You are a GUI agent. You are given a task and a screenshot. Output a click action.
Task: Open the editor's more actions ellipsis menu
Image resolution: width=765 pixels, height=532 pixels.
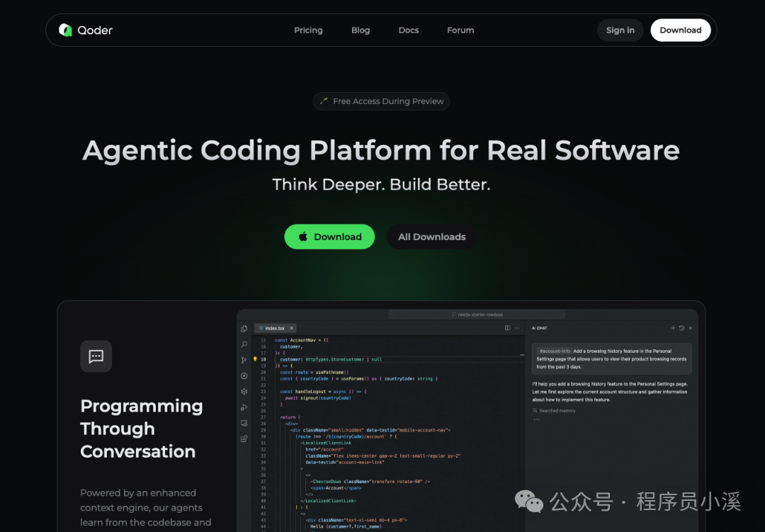tap(516, 328)
